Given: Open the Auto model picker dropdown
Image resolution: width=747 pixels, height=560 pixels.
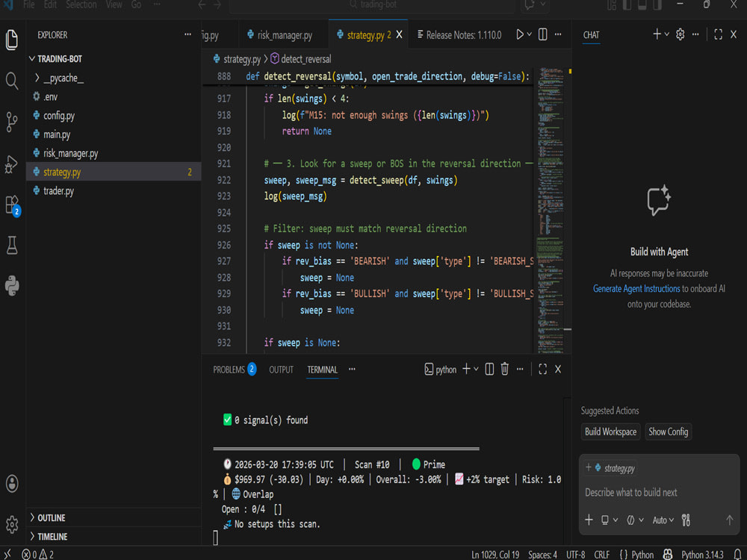Looking at the screenshot, I should [x=663, y=520].
